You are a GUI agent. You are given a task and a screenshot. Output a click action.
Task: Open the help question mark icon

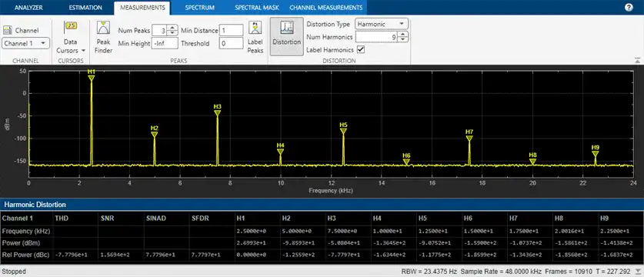click(x=629, y=8)
